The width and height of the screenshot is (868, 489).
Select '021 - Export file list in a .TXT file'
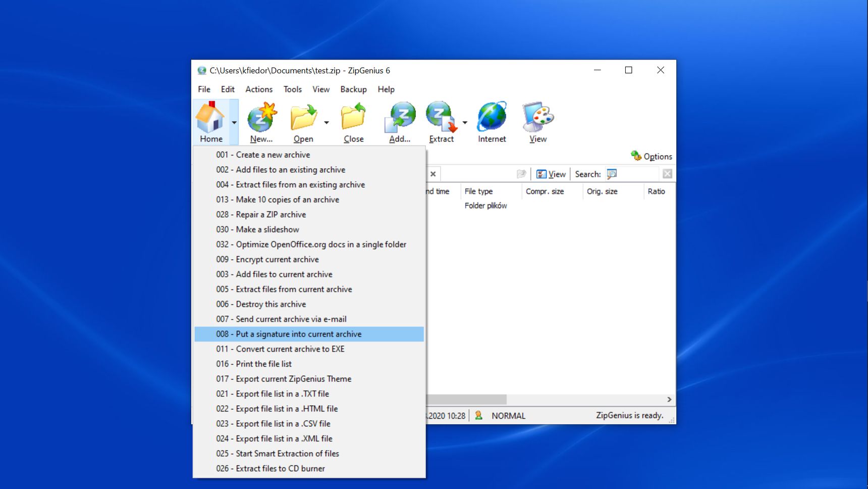click(309, 394)
